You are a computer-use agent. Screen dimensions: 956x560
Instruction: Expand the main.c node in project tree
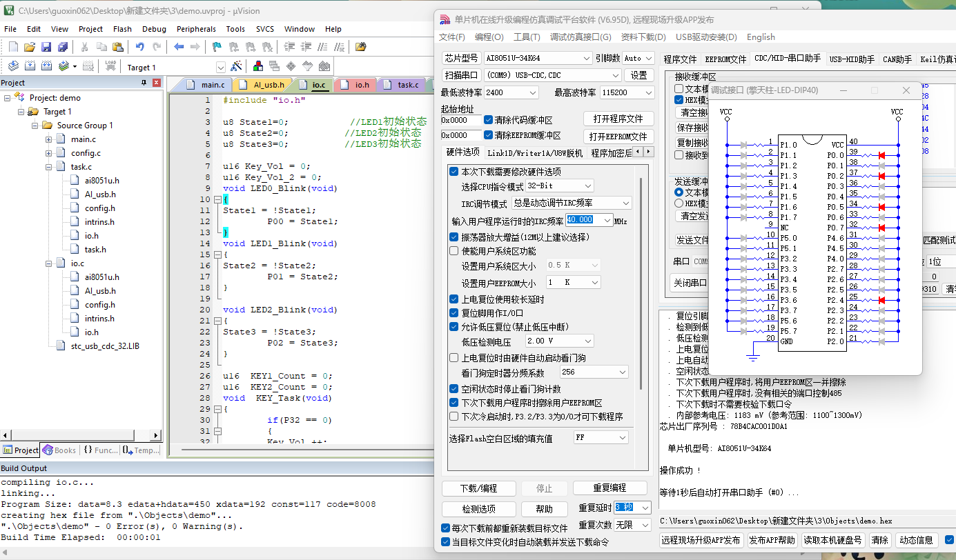pos(49,139)
